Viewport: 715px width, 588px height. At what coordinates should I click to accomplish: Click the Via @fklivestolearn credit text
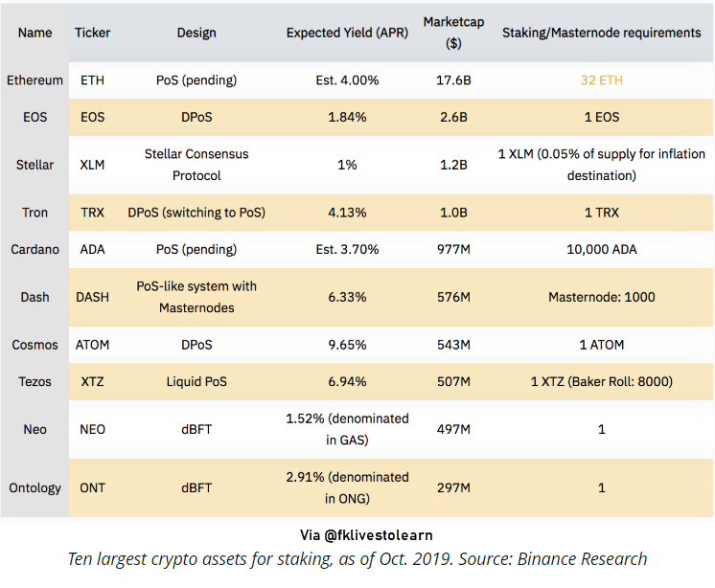coord(366,535)
